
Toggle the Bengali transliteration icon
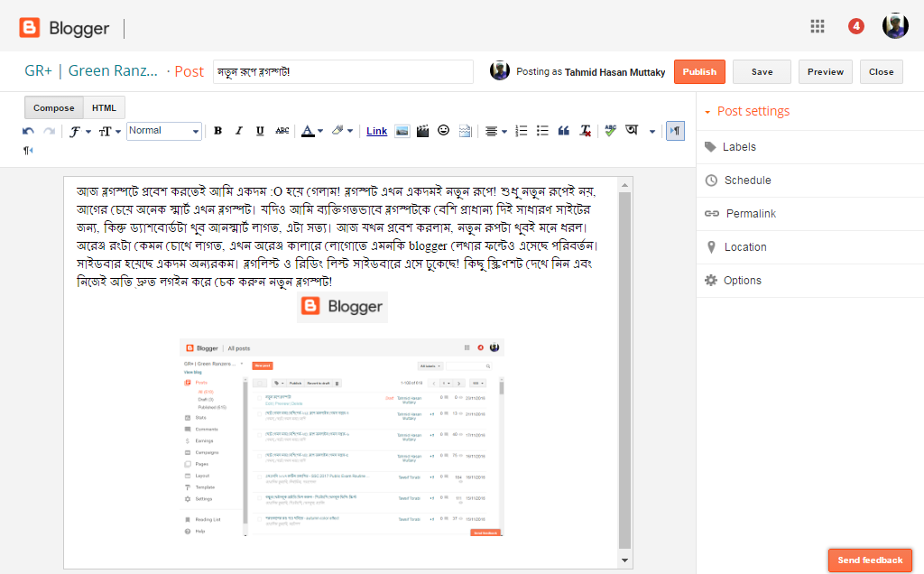coord(632,130)
